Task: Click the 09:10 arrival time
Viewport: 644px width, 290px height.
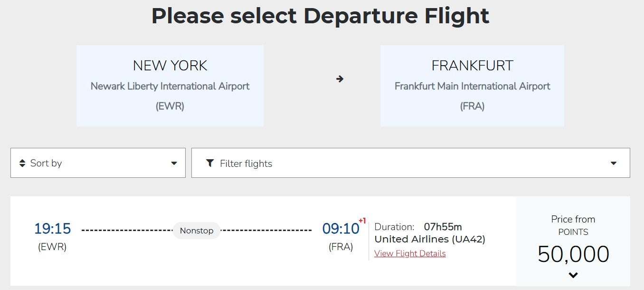Action: (x=341, y=229)
